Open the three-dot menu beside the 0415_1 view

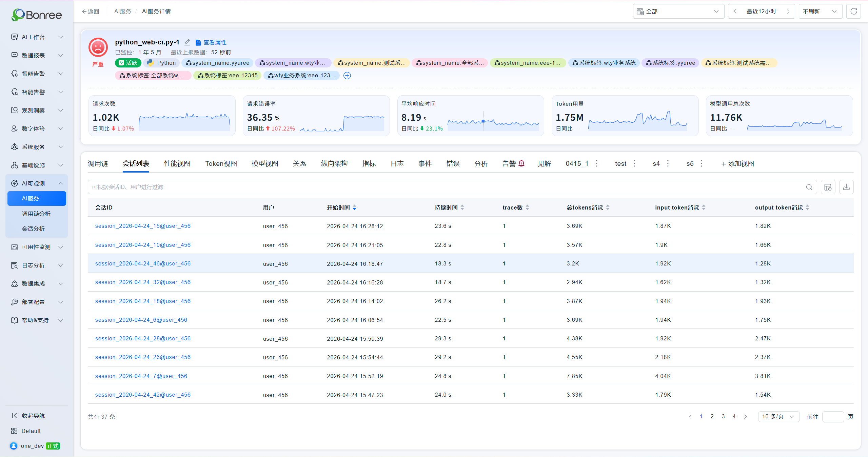coord(597,163)
